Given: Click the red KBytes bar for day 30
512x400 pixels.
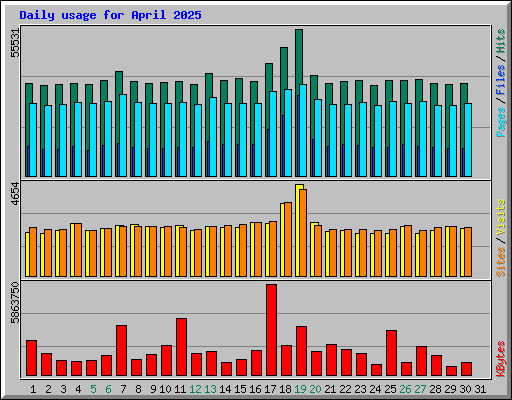Looking at the screenshot, I should pos(466,369).
